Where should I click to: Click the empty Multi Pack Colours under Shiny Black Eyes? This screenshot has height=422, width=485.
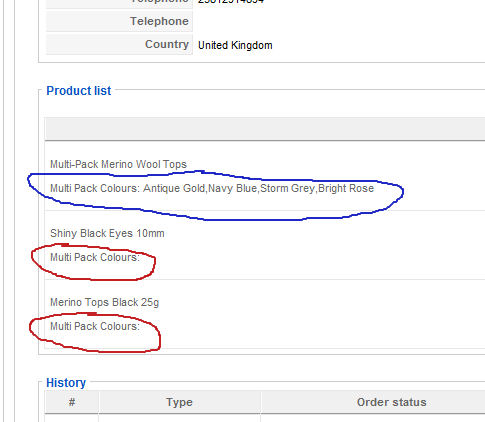tap(95, 257)
